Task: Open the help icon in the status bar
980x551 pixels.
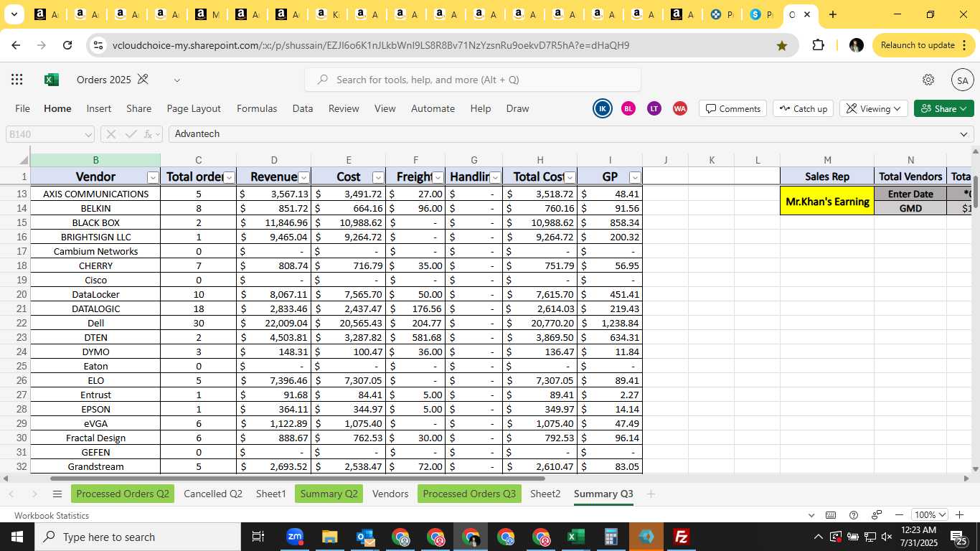Action: click(x=854, y=515)
